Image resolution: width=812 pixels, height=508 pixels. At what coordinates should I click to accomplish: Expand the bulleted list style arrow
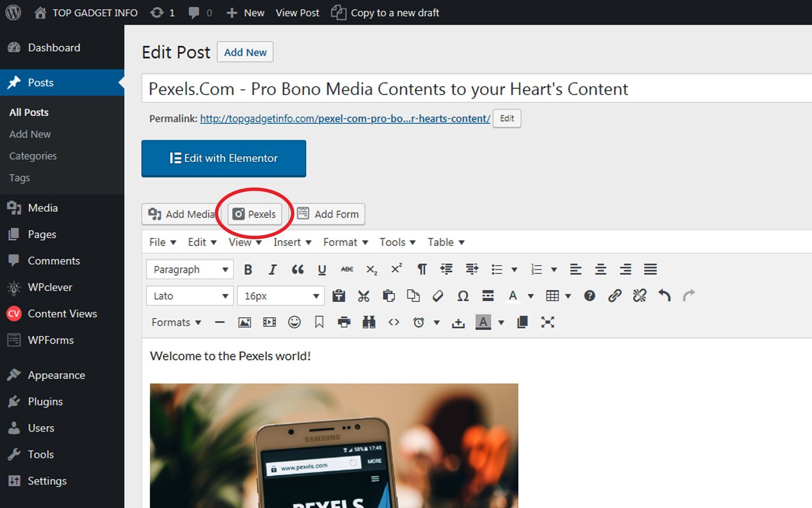514,269
